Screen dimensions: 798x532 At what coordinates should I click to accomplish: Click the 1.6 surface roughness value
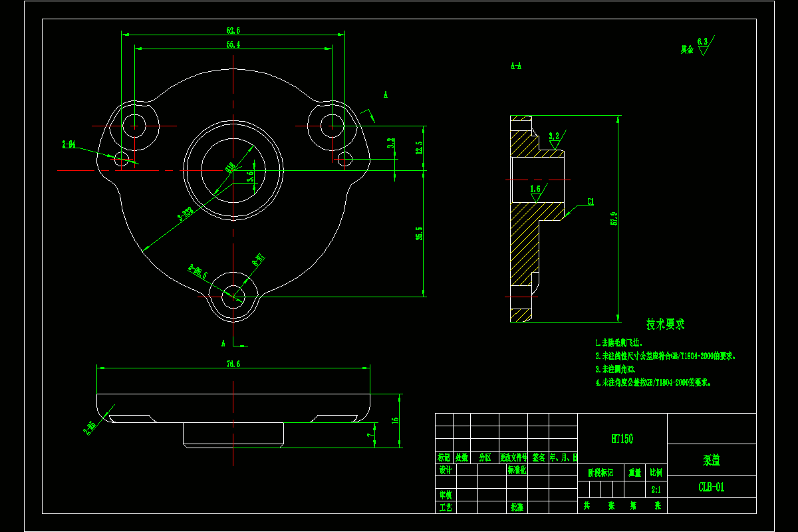pyautogui.click(x=535, y=189)
